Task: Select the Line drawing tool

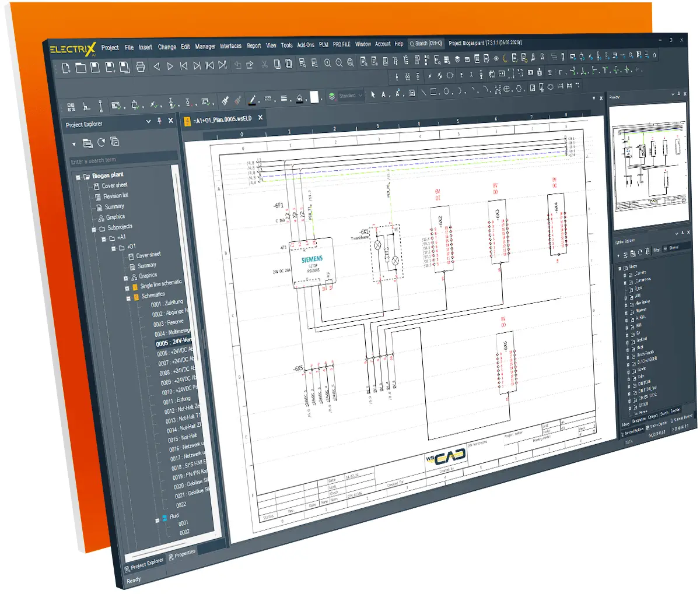Action: coord(423,92)
